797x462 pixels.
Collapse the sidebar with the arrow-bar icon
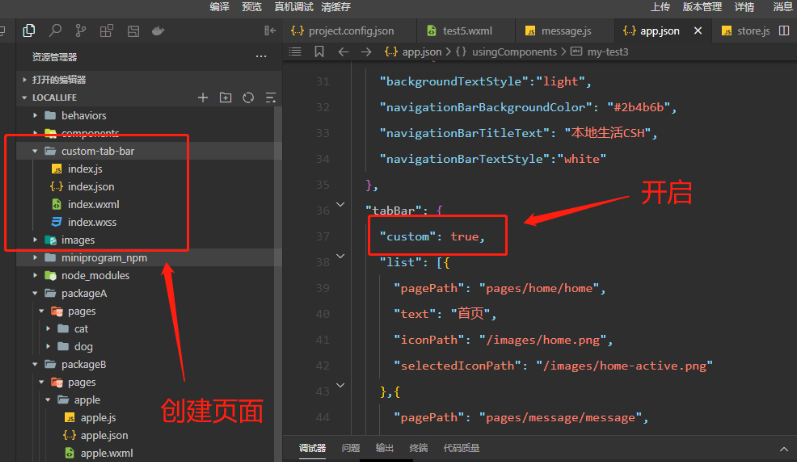tap(270, 31)
